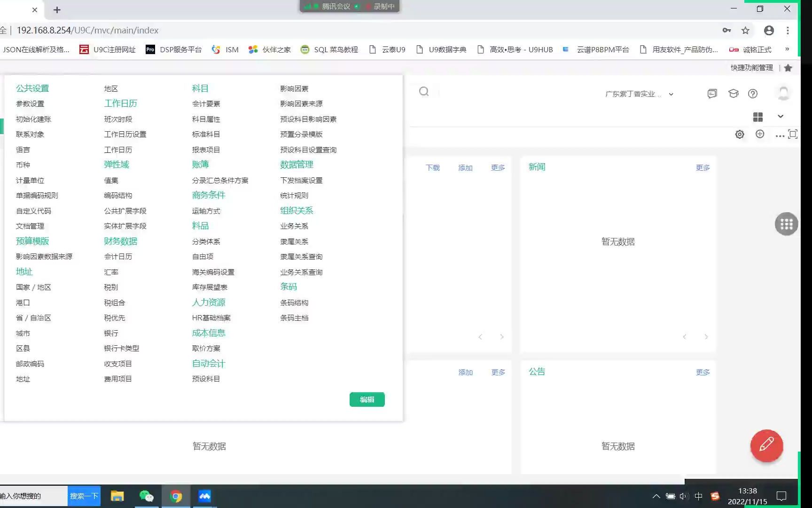
Task: Open the Chrome three-dot menu
Action: pyautogui.click(x=788, y=31)
